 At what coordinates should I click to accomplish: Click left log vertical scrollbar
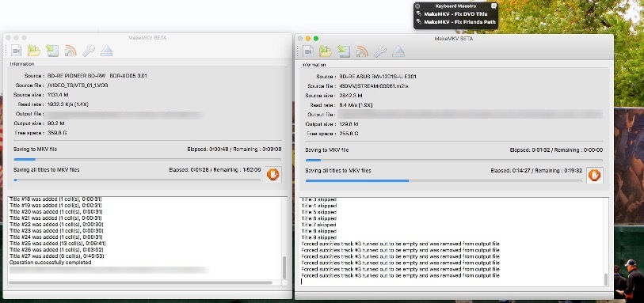click(284, 268)
